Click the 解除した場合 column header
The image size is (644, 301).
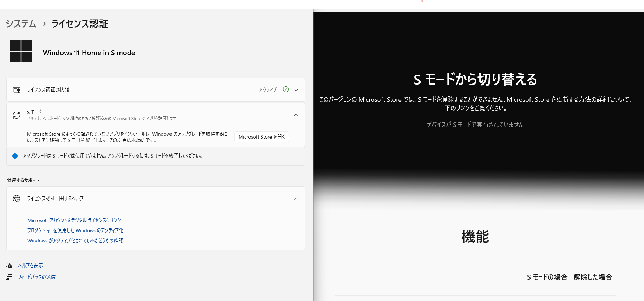593,277
